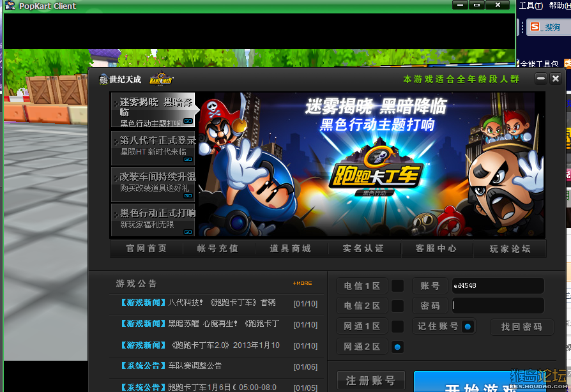
Task: Click the PopKart Client title bar app icon
Action: coord(10,5)
